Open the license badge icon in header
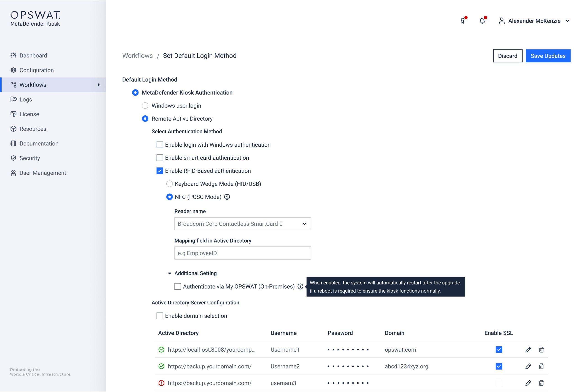587x392 pixels. coord(463,21)
